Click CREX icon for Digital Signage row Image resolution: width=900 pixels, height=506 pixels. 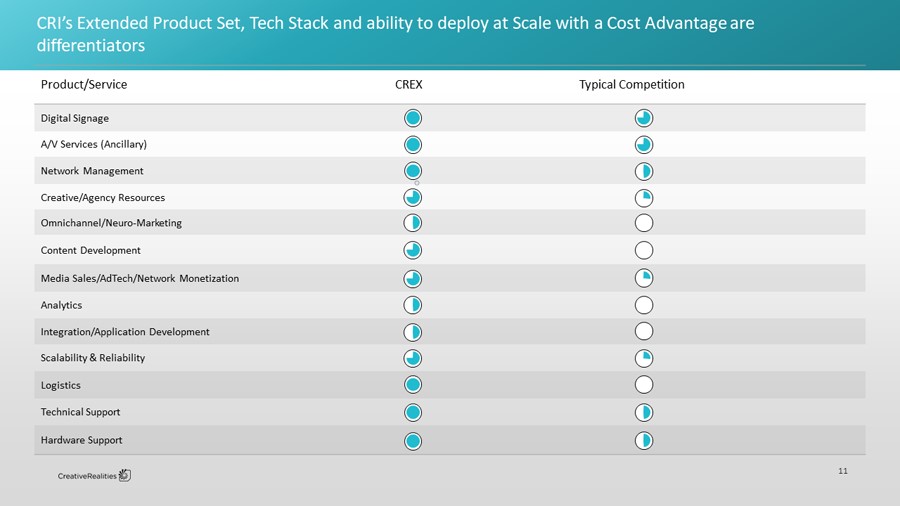coord(413,118)
